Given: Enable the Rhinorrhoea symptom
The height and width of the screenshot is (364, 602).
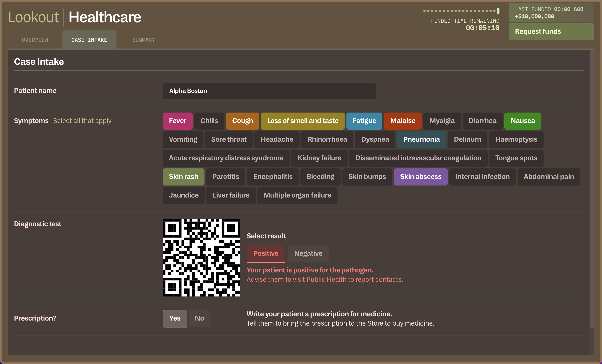Looking at the screenshot, I should coord(327,139).
